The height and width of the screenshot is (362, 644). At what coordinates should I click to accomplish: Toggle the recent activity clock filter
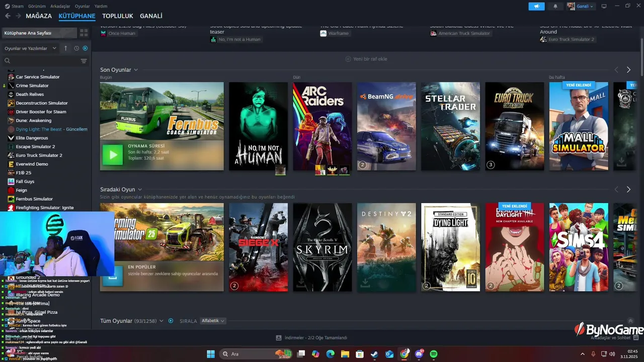click(x=76, y=48)
